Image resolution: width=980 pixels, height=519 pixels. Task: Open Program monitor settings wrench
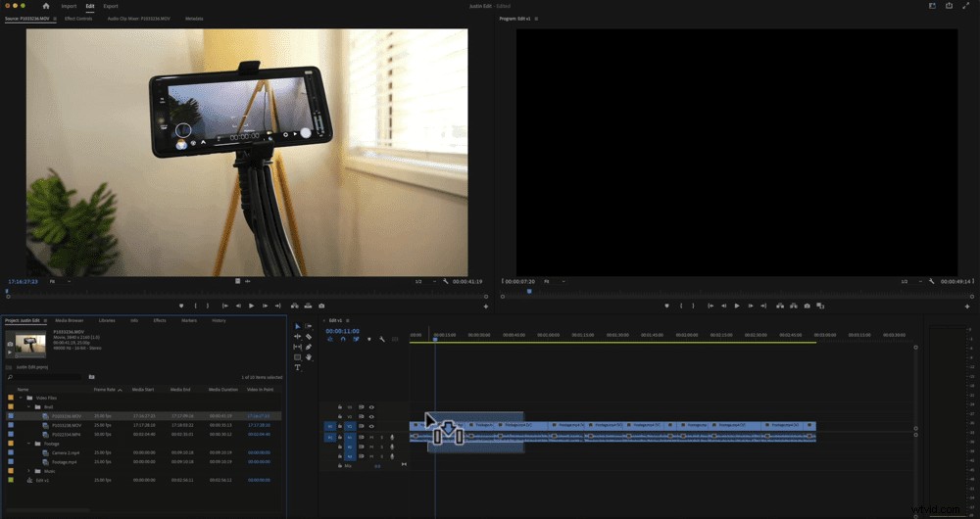pos(931,282)
